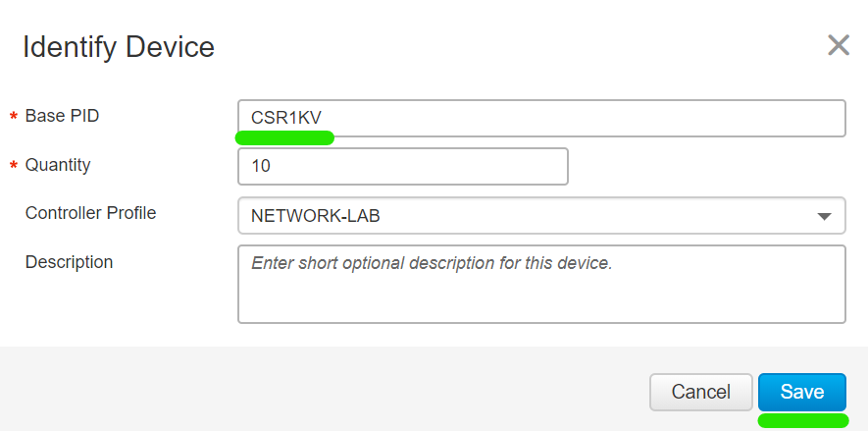This screenshot has width=868, height=431.
Task: Place cursor on the CSR1KV text
Action: [286, 118]
